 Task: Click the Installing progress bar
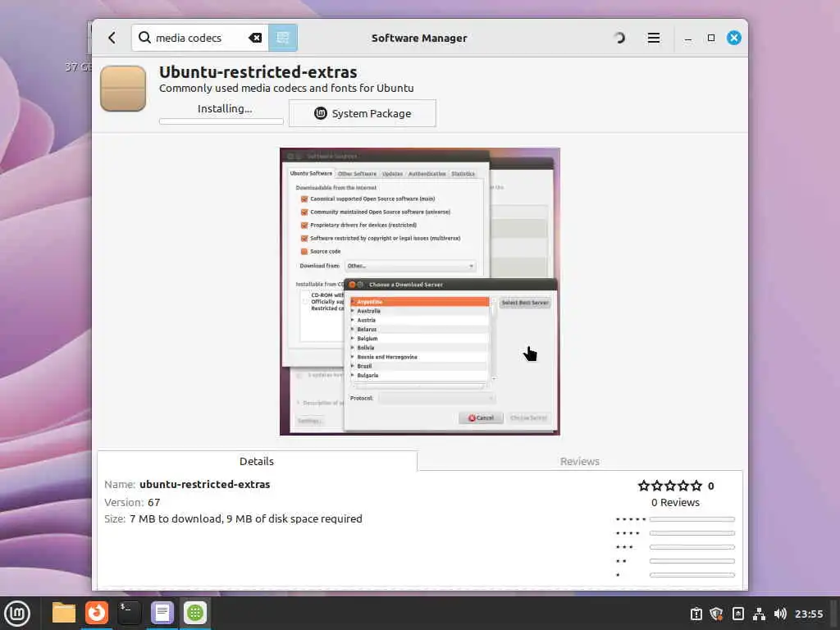point(221,121)
